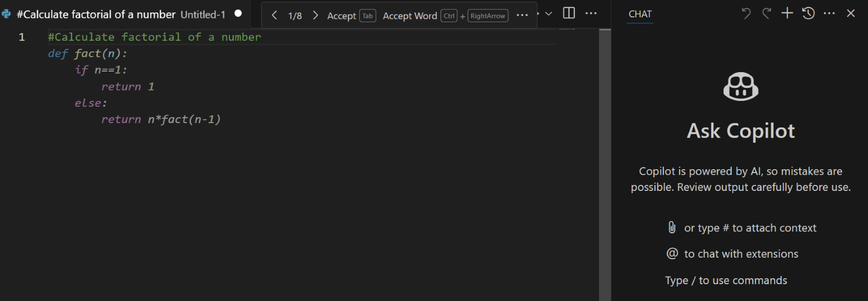This screenshot has width=868, height=301.
Task: Show previous Copilot suggestion arrow
Action: [275, 15]
